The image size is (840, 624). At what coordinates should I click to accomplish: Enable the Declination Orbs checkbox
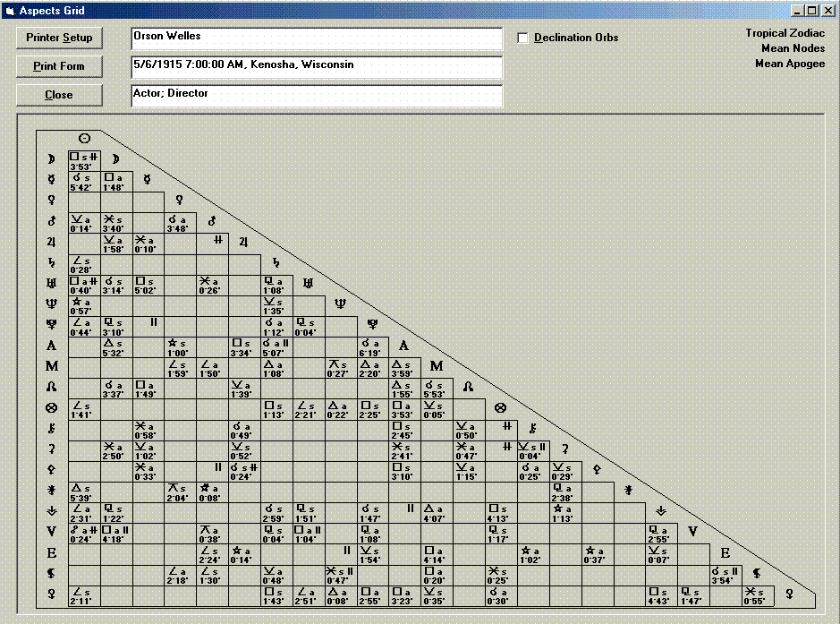coord(523,38)
